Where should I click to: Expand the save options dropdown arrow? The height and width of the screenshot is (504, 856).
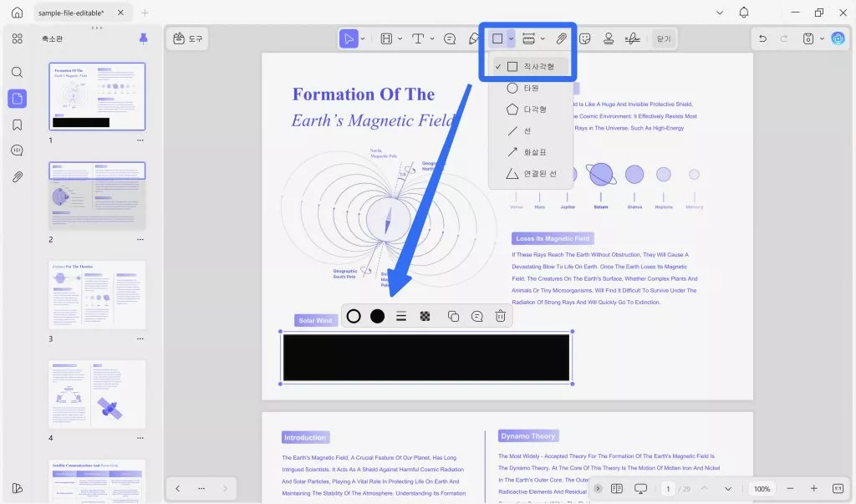click(x=822, y=38)
